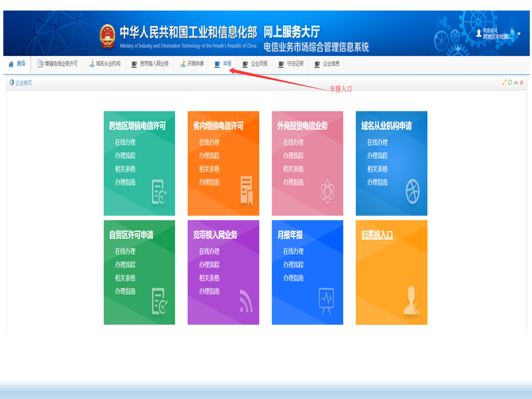Screen dimensions: 532x399
Task: Open the user account dropdown arrow
Action: pyautogui.click(x=519, y=34)
